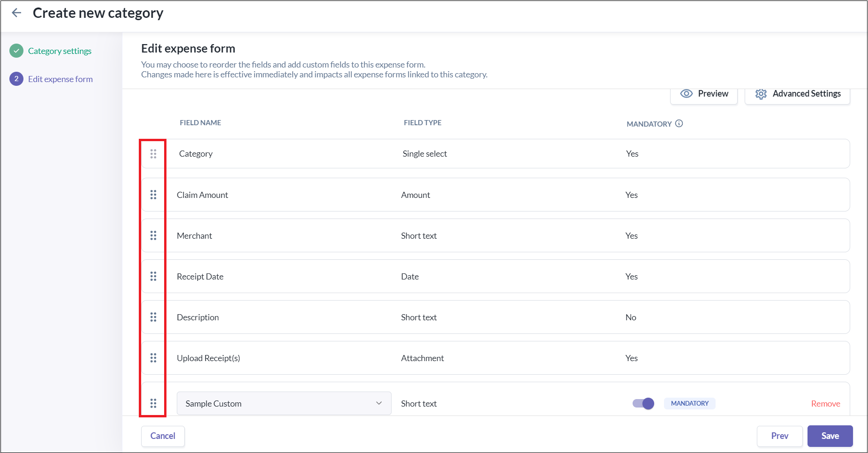Go to the Category settings step

pyautogui.click(x=60, y=51)
